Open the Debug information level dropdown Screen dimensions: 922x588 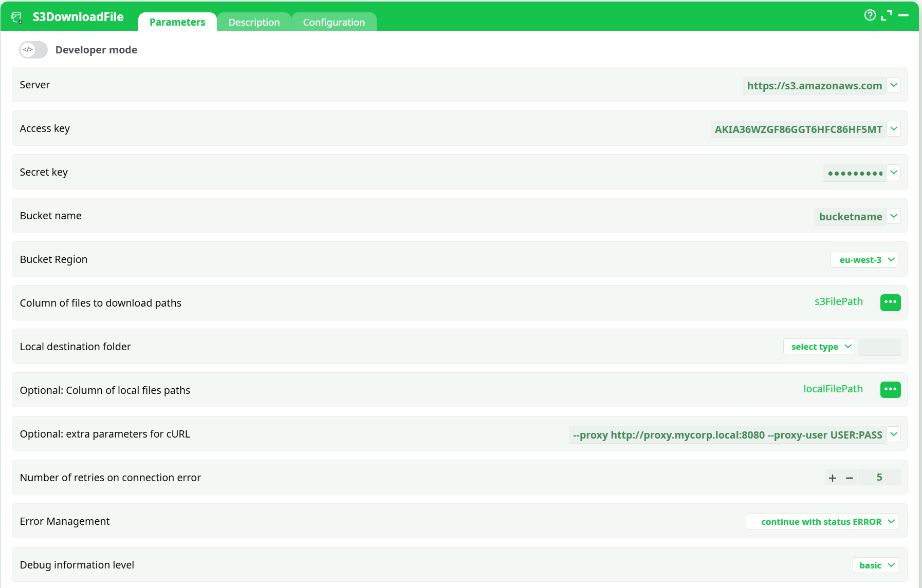[x=875, y=565]
